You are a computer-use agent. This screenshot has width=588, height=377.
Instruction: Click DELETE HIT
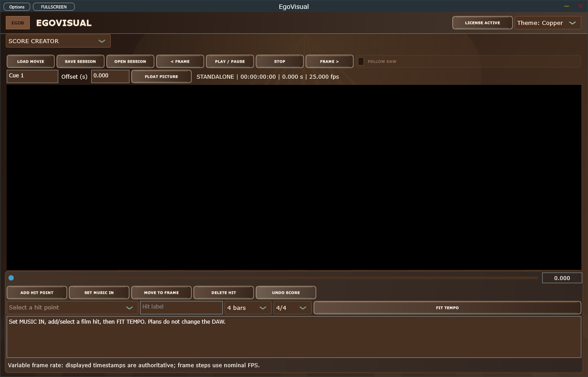pyautogui.click(x=224, y=293)
